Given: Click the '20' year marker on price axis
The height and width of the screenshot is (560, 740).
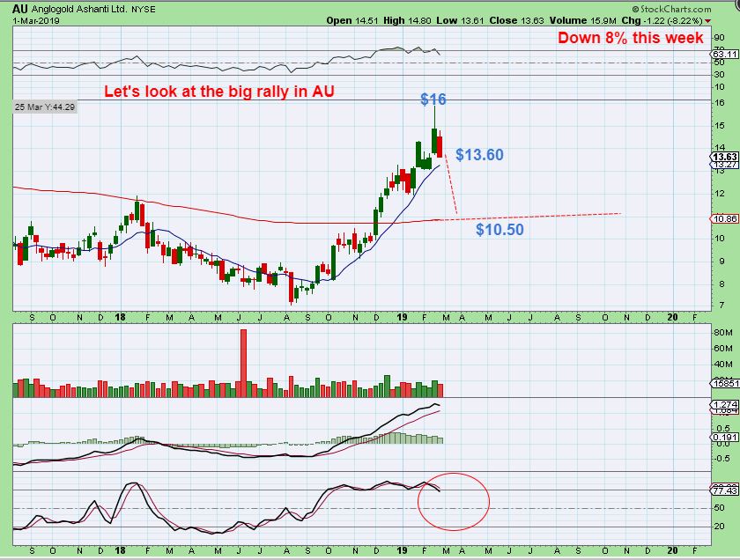Looking at the screenshot, I should [x=672, y=317].
